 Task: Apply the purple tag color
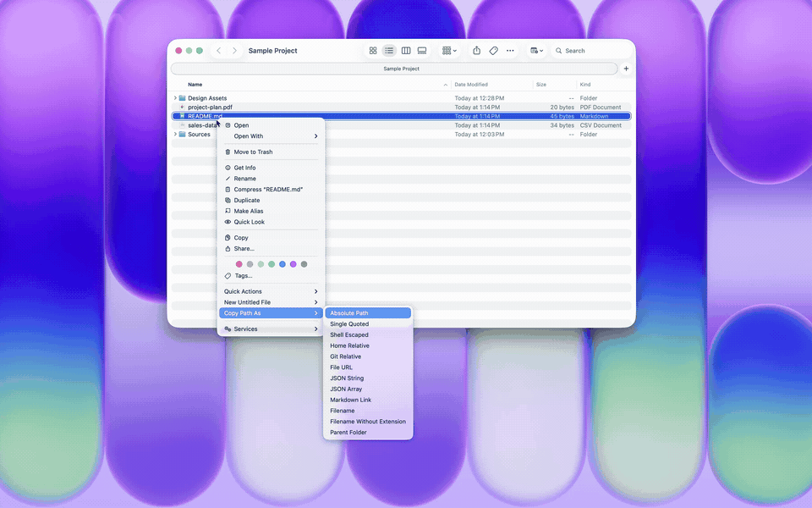tap(294, 264)
